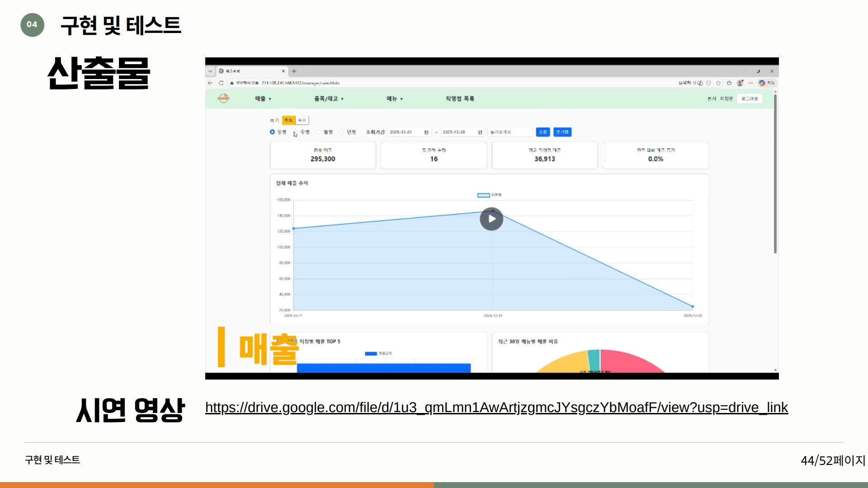Viewport: 868px width, 488px height.
Task: Open the 직영점 목록 menu item
Action: 460,99
